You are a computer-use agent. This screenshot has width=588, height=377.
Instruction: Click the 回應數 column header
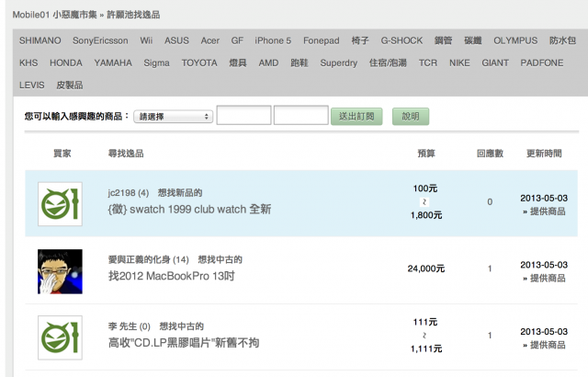tap(490, 154)
